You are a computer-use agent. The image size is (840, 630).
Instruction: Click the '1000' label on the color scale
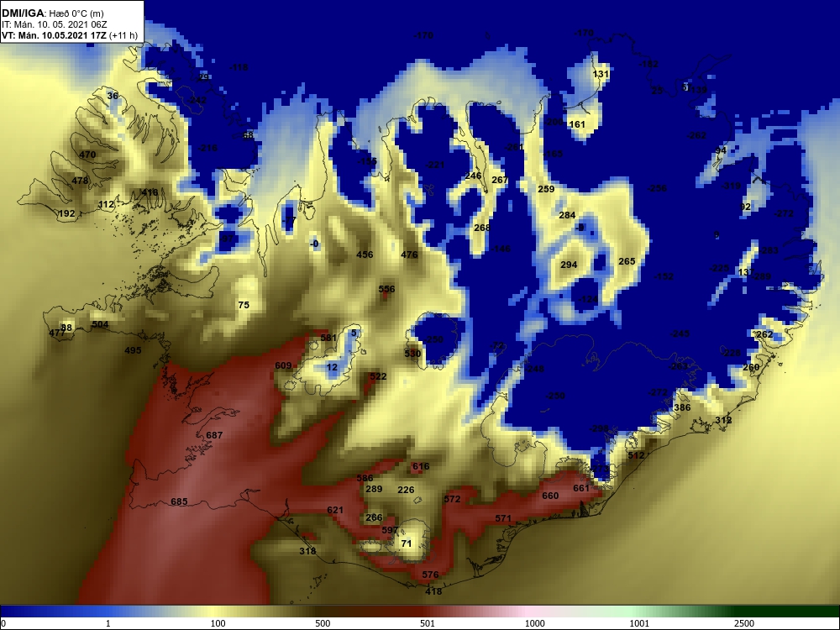pos(534,623)
